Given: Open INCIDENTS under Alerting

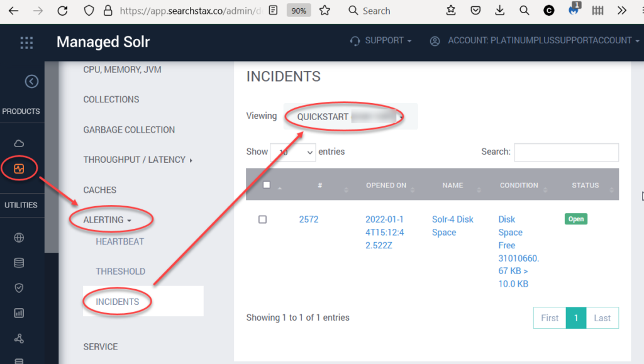Looking at the screenshot, I should (x=118, y=302).
